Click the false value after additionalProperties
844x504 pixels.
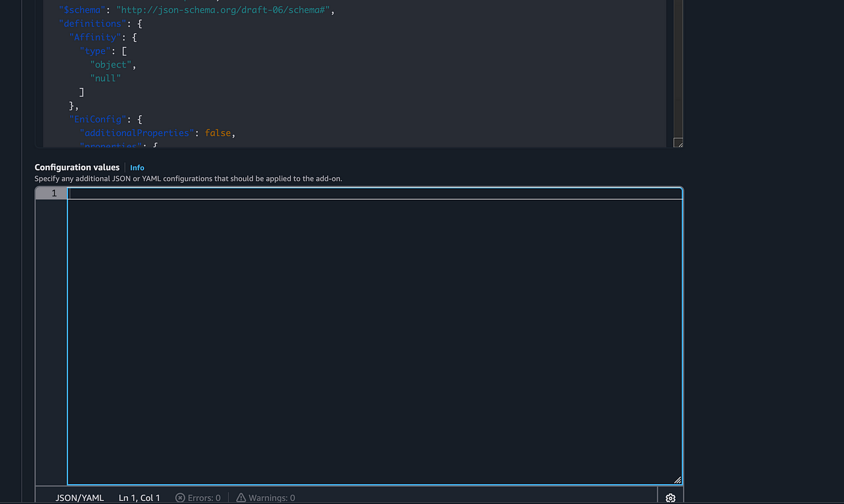[x=218, y=133]
